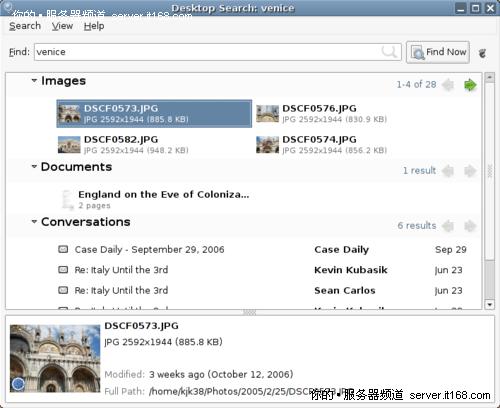Click mail icon for Kevin Kubasik's Italy message
Image resolution: width=500 pixels, height=408 pixels.
63,270
